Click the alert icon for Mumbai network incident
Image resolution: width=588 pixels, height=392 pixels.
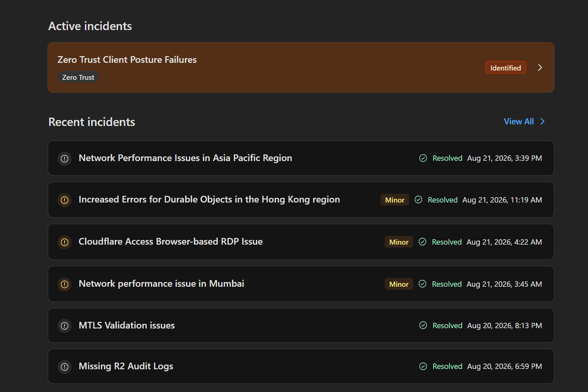click(x=65, y=284)
